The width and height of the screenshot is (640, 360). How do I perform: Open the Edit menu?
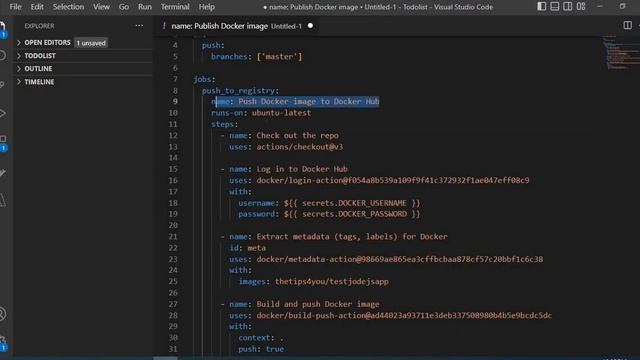(x=37, y=7)
